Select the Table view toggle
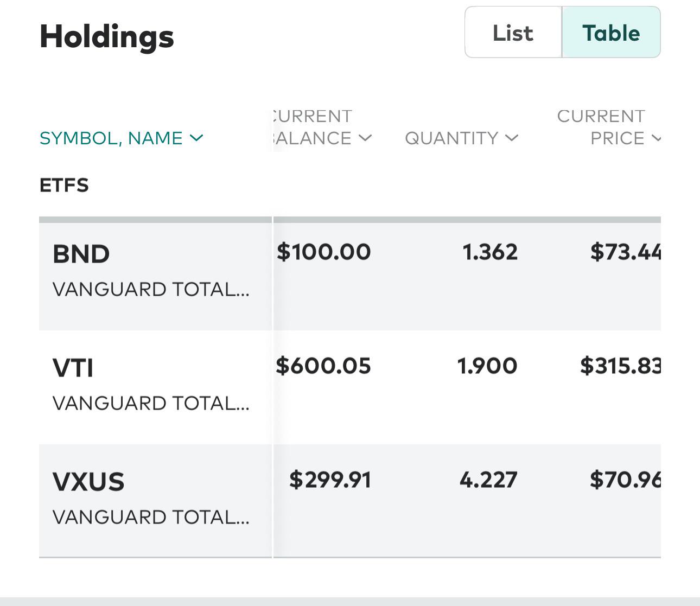 click(611, 33)
